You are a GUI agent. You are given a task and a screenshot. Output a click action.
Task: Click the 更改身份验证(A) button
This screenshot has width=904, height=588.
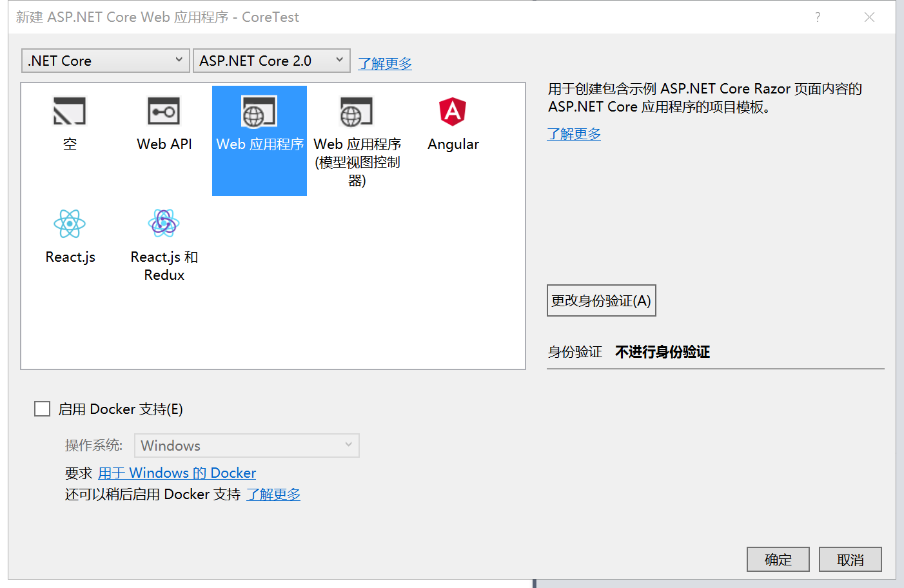(602, 300)
